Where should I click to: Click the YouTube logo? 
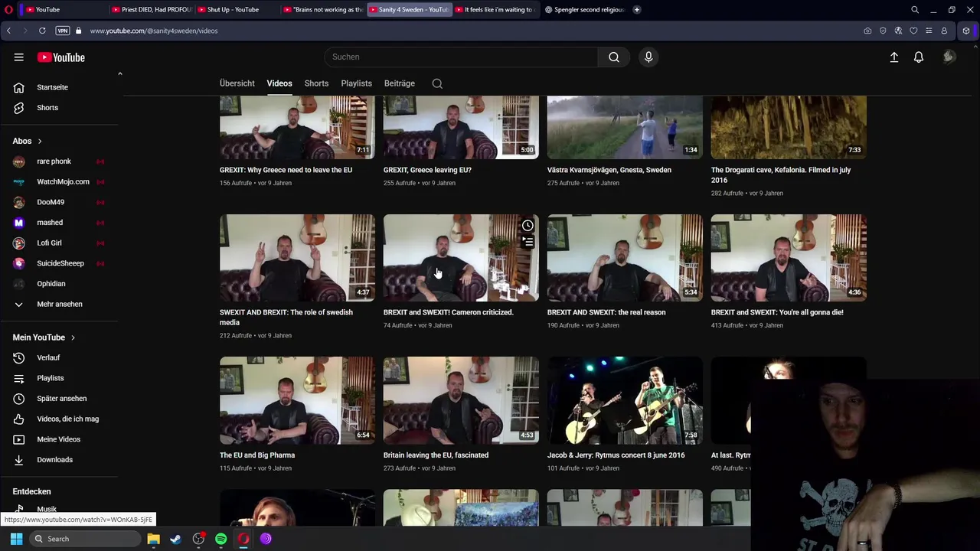click(61, 57)
